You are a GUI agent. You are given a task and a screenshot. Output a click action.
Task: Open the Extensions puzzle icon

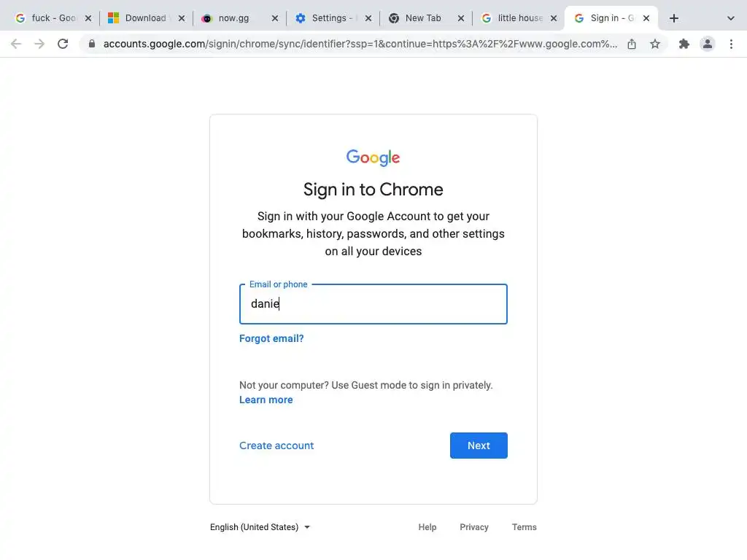point(684,44)
